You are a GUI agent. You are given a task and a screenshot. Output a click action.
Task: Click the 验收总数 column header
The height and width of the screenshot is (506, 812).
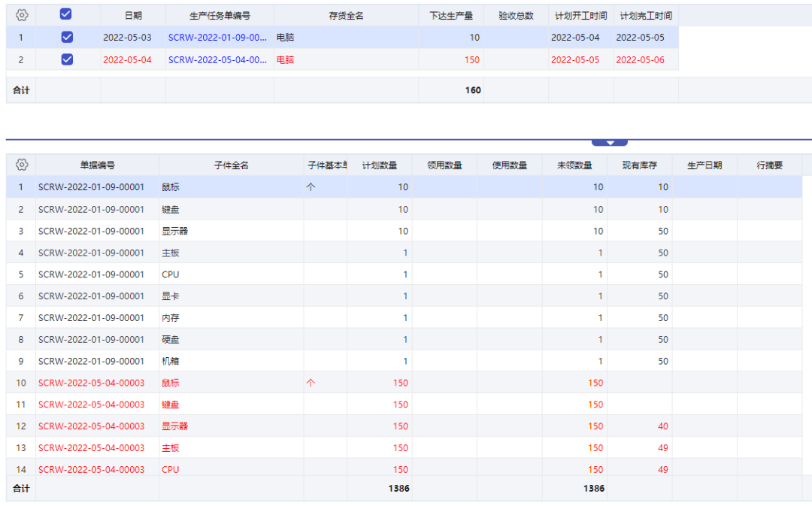click(516, 16)
